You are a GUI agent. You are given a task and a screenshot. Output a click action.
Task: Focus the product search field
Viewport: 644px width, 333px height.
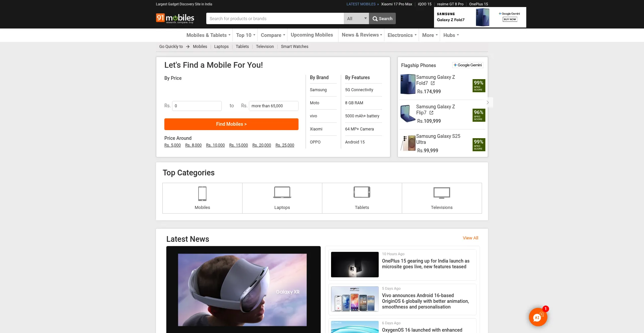pyautogui.click(x=275, y=18)
